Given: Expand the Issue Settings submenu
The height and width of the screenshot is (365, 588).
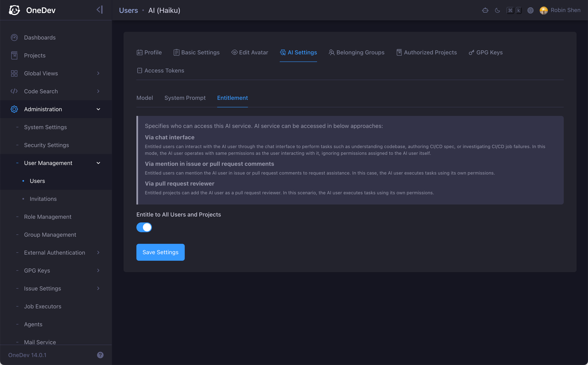Looking at the screenshot, I should tap(98, 288).
